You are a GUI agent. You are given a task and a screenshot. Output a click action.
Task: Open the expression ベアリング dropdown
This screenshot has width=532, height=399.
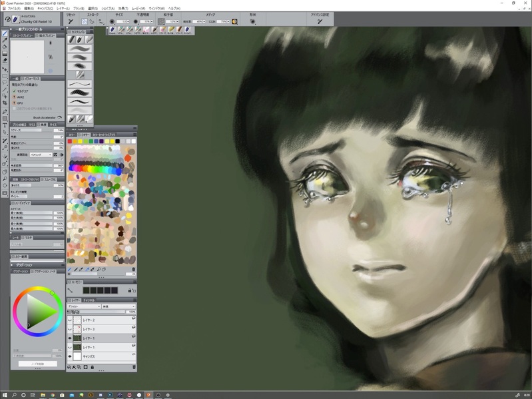click(x=41, y=155)
